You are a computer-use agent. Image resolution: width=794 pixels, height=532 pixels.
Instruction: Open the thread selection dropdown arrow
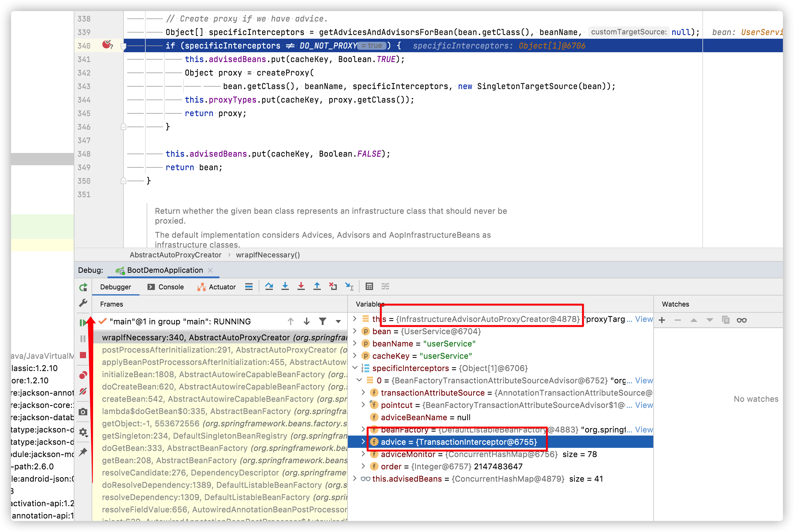(x=338, y=322)
